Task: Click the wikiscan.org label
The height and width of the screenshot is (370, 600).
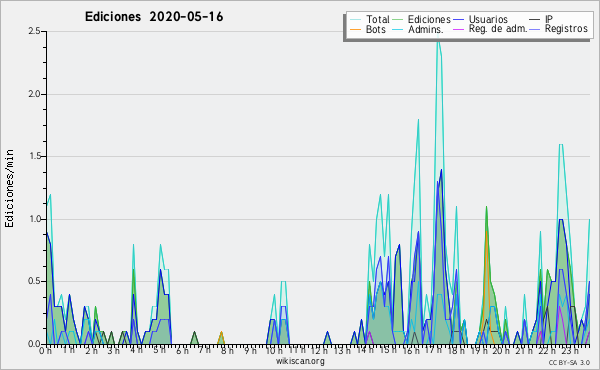Action: (300, 361)
